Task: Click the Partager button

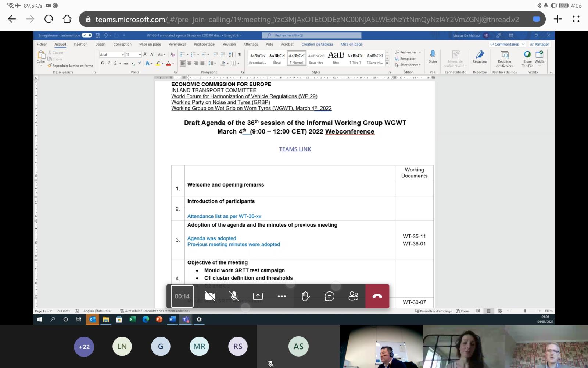Action: coord(539,44)
